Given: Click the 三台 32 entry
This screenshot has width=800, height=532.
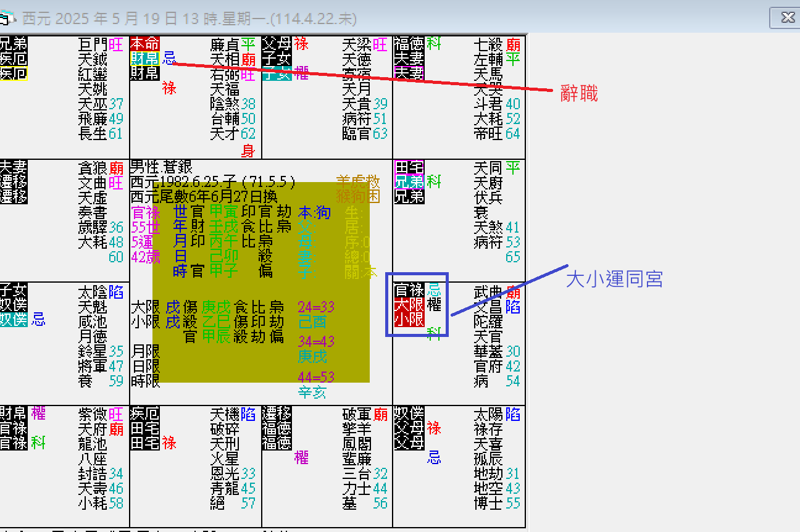Looking at the screenshot, I should pos(365,473).
